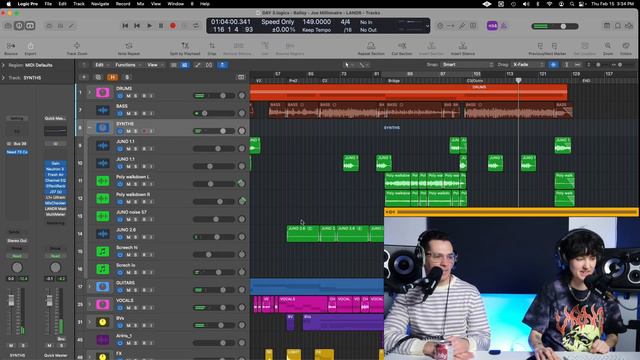The image size is (640, 360).
Task: Expand the Track SYNTHS inspector section
Action: click(3, 78)
